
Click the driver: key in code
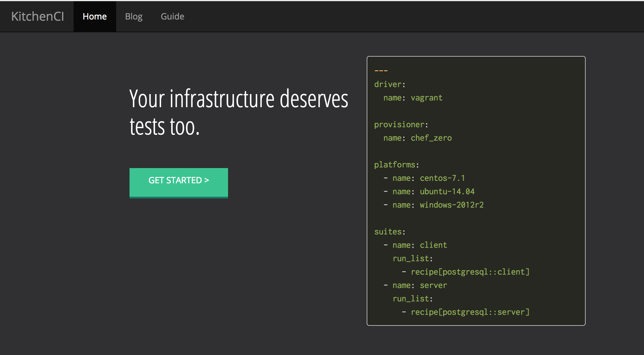point(390,84)
